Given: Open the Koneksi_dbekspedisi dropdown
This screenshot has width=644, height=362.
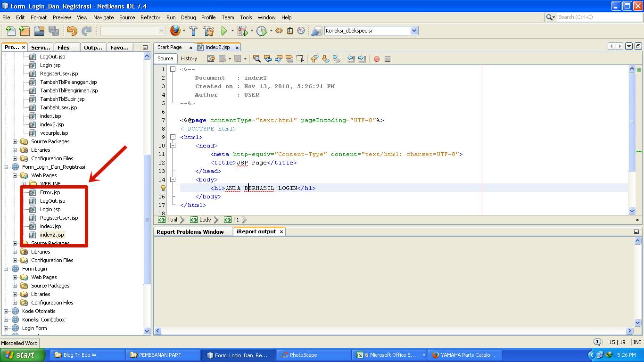Looking at the screenshot, I should pyautogui.click(x=414, y=31).
